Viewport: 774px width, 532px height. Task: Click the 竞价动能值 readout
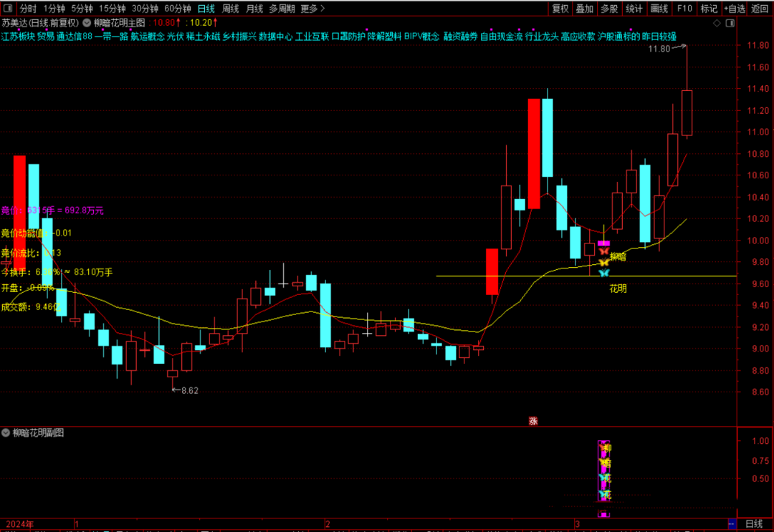tap(36, 233)
